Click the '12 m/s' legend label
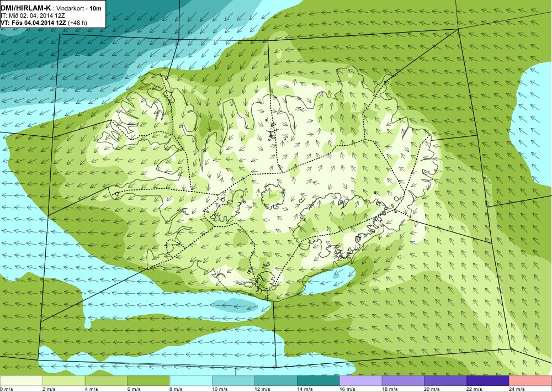This screenshot has height=392, width=552. click(x=262, y=389)
